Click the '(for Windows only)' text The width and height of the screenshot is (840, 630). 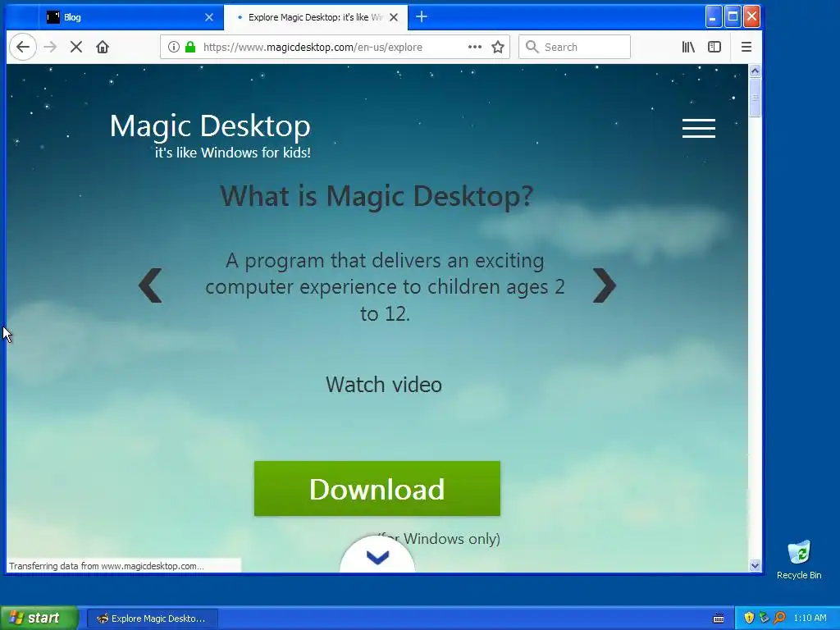point(438,539)
